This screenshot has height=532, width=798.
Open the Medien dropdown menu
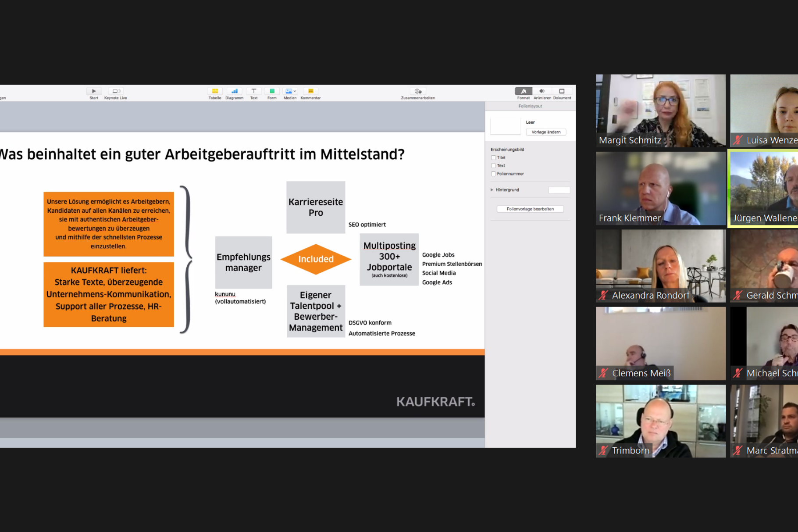click(x=290, y=91)
